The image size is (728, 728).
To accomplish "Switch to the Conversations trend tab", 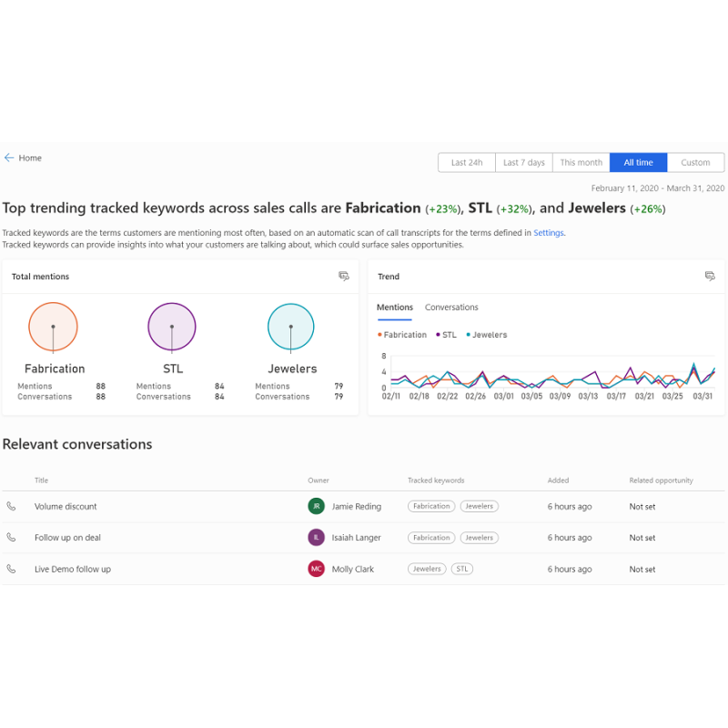I will coord(451,308).
